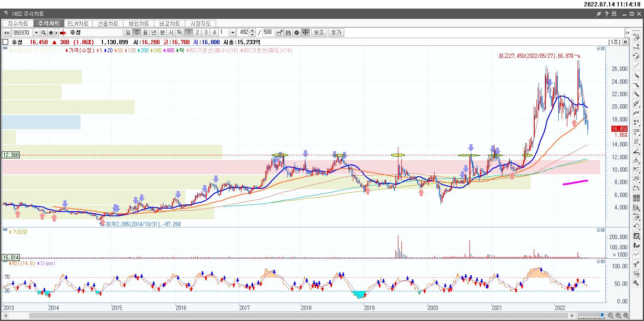Viewport: 644px width, 321px height.
Task: Click the 가격(수정) indicator legend label
Action: point(81,50)
